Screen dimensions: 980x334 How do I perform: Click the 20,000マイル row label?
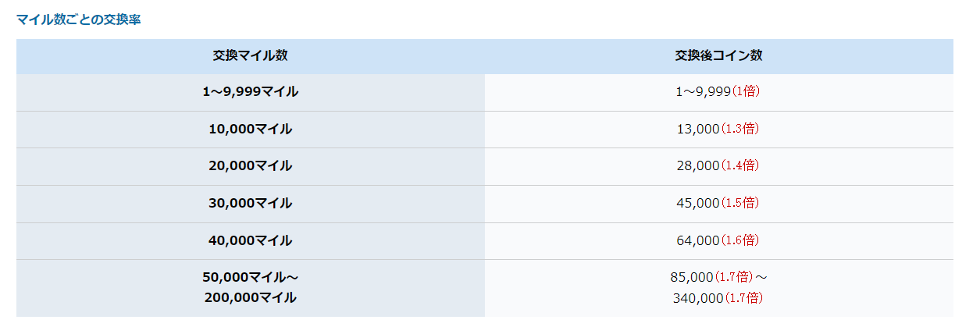pos(251,165)
